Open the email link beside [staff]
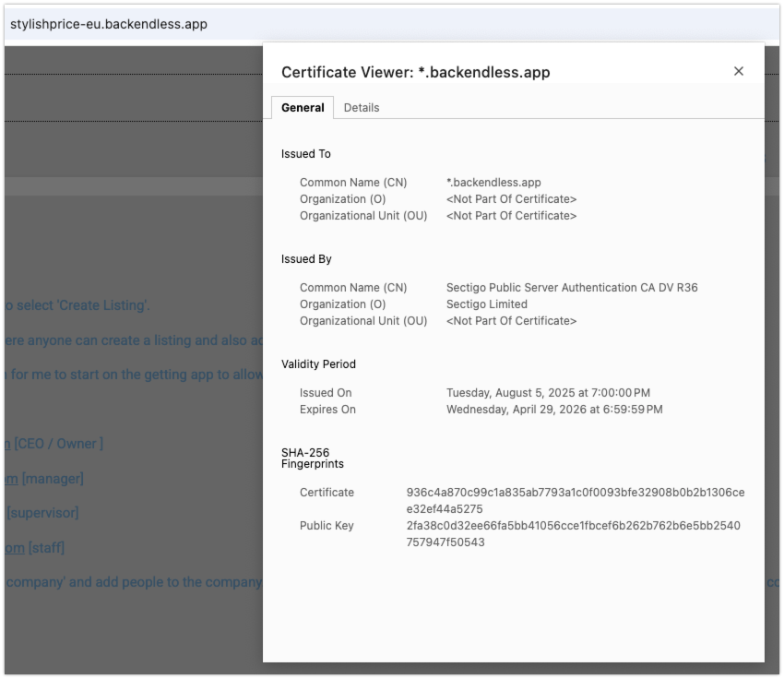784x679 pixels. click(13, 548)
